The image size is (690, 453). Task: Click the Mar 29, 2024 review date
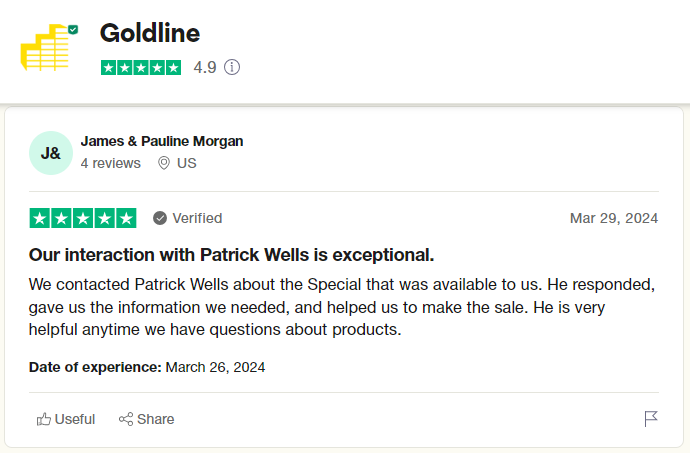tap(614, 218)
